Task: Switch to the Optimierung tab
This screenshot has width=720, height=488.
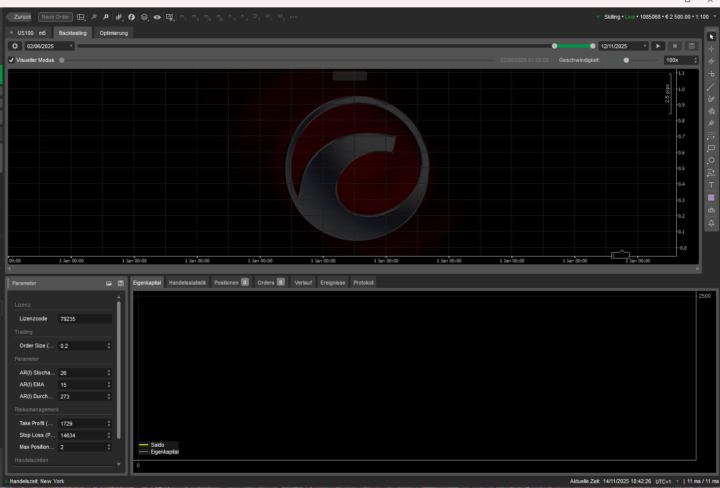Action: [113, 33]
